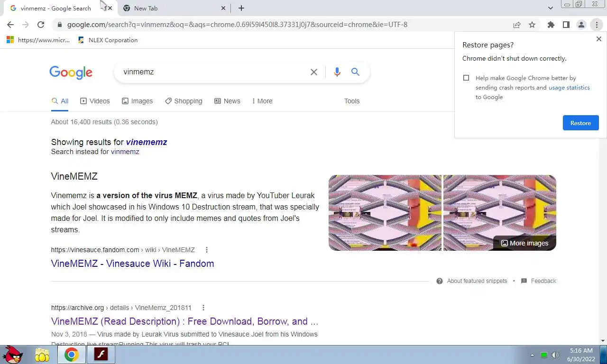Image resolution: width=607 pixels, height=364 pixels.
Task: Click the browser forward arrow
Action: pos(26,25)
